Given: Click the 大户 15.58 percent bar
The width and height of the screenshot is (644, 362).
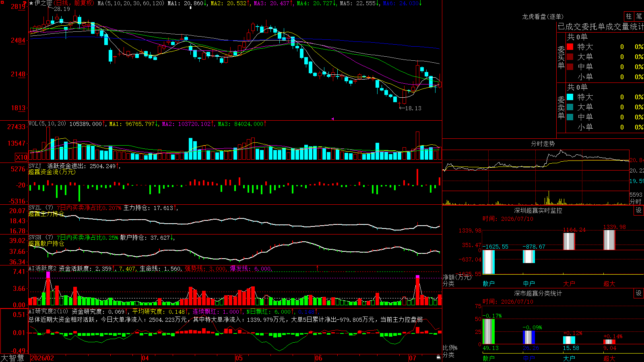Looking at the screenshot, I should click(569, 340).
